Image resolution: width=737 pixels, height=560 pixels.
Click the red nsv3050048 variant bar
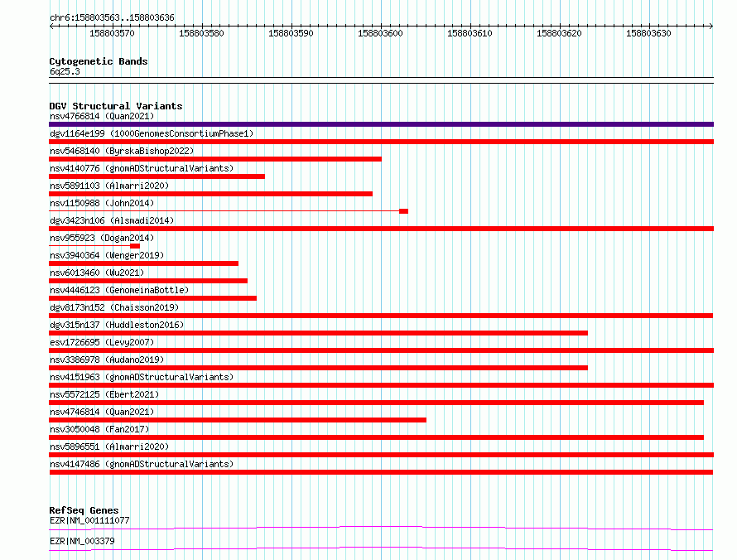pyautogui.click(x=377, y=437)
